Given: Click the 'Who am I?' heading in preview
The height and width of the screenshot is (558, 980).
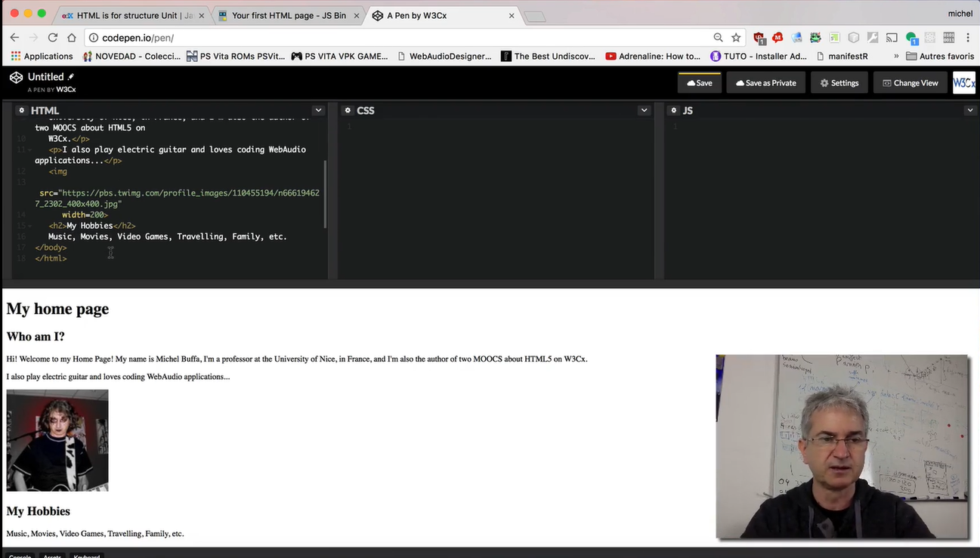Looking at the screenshot, I should tap(36, 337).
